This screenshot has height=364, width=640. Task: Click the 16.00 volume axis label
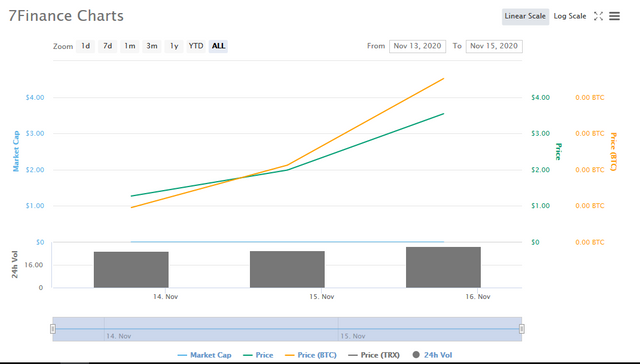[x=33, y=265]
